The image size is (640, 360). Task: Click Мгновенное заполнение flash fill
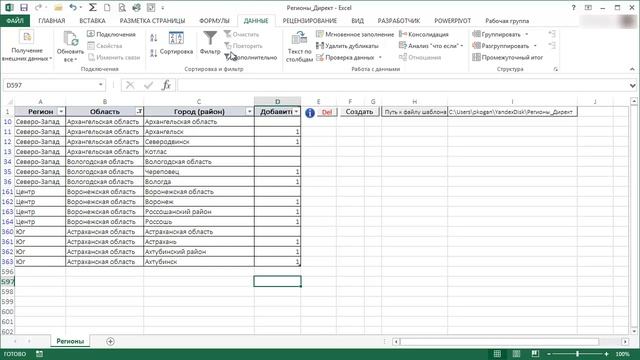355,34
